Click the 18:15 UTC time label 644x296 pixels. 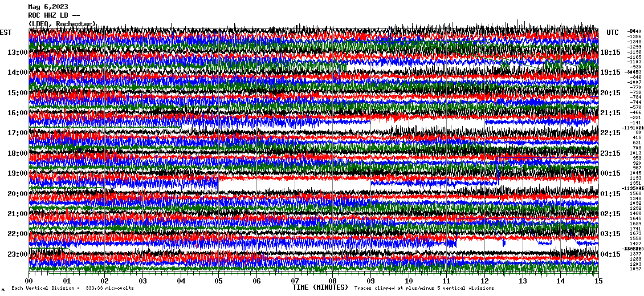point(610,52)
